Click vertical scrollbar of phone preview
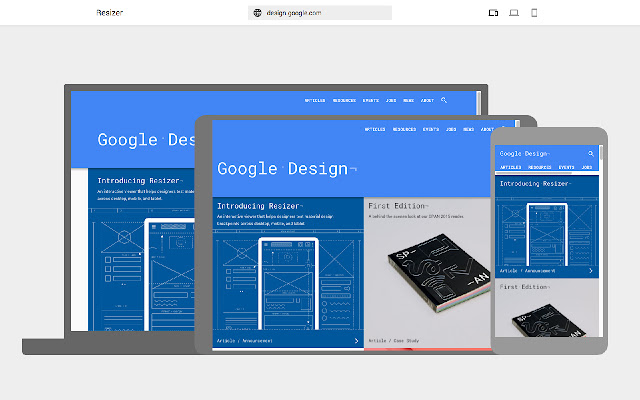 tap(601, 153)
